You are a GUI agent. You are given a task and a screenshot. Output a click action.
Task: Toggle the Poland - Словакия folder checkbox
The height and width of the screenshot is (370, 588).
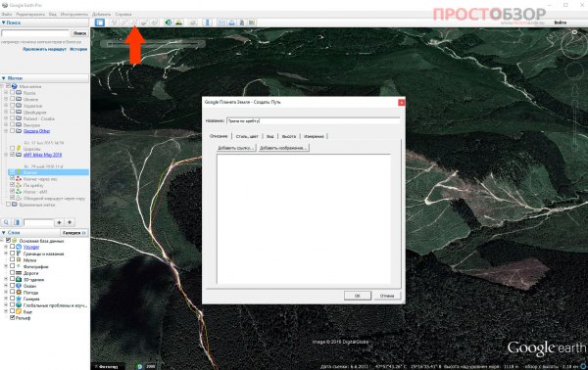click(13, 118)
